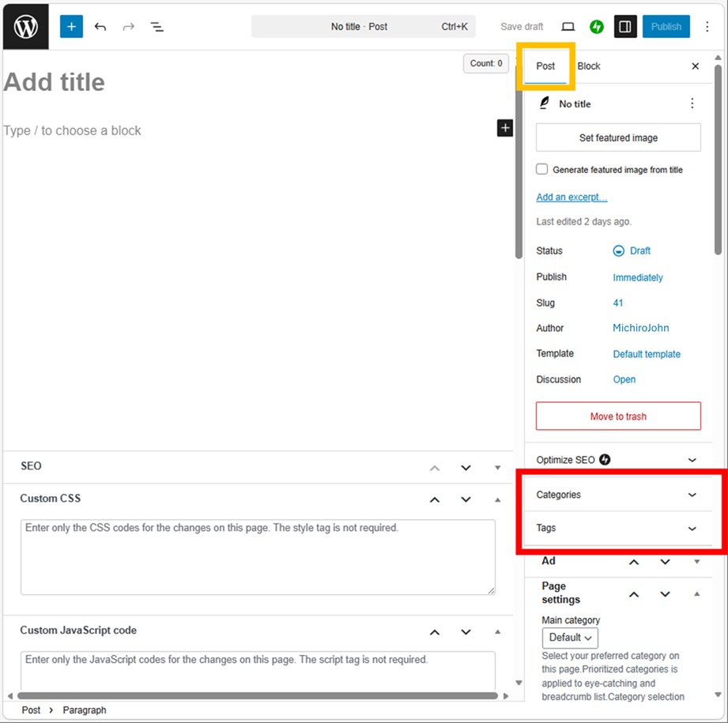Open the block inserter plus button
The height and width of the screenshot is (723, 728).
pos(71,27)
